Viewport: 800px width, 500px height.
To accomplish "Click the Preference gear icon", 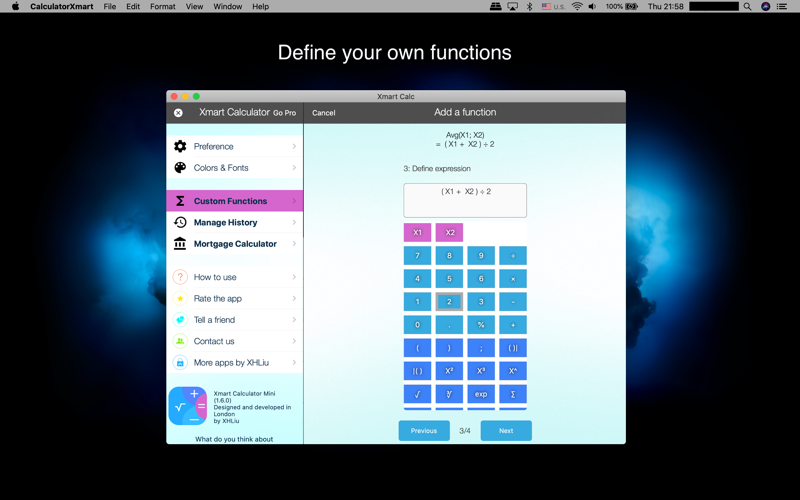I will (180, 146).
